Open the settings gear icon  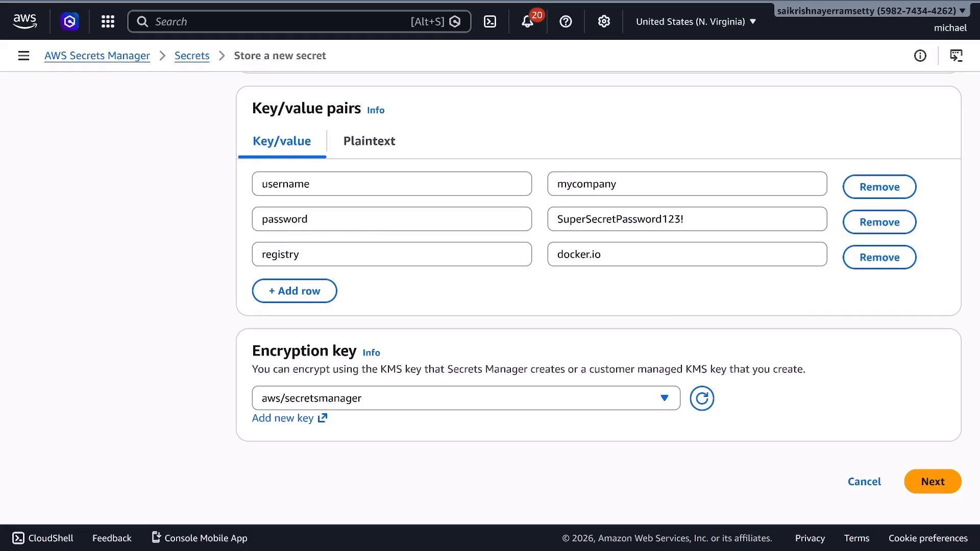tap(604, 21)
